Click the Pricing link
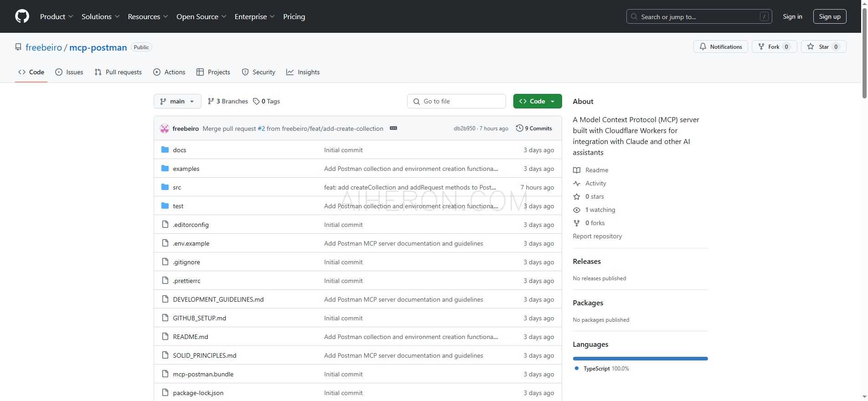The height and width of the screenshot is (401, 868). [x=294, y=16]
